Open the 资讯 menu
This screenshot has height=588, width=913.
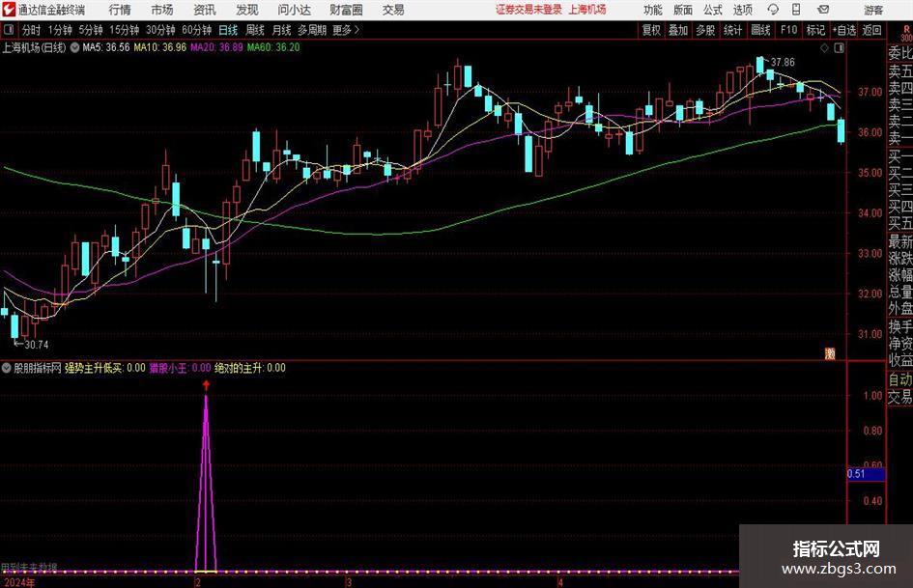coord(205,10)
